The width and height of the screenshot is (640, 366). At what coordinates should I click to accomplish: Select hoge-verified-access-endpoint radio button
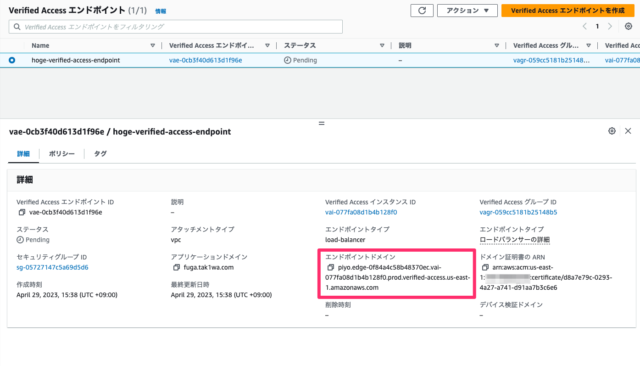[12, 60]
